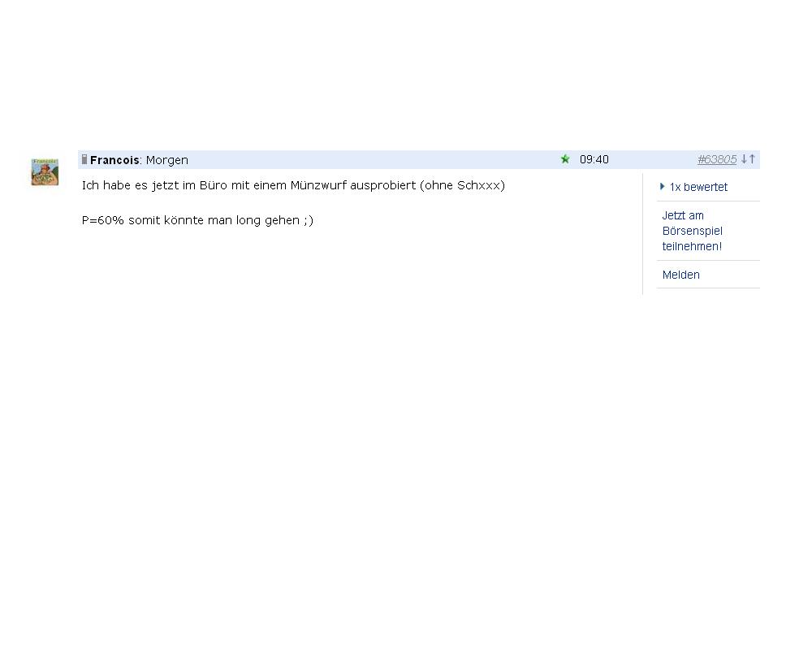
Task: Click Francois's avatar picture
Action: [45, 172]
